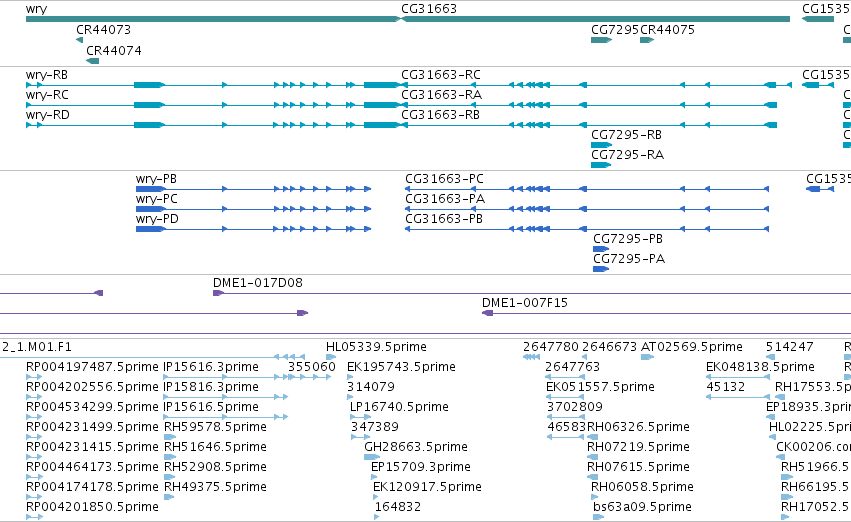The height and width of the screenshot is (522, 851).
Task: Select EST GH28663.5prime
Action: pyautogui.click(x=416, y=447)
